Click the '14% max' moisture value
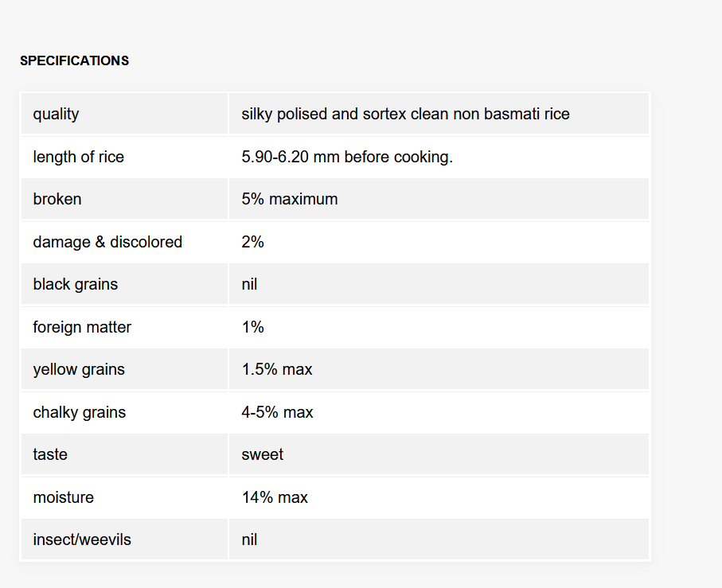 coord(275,497)
